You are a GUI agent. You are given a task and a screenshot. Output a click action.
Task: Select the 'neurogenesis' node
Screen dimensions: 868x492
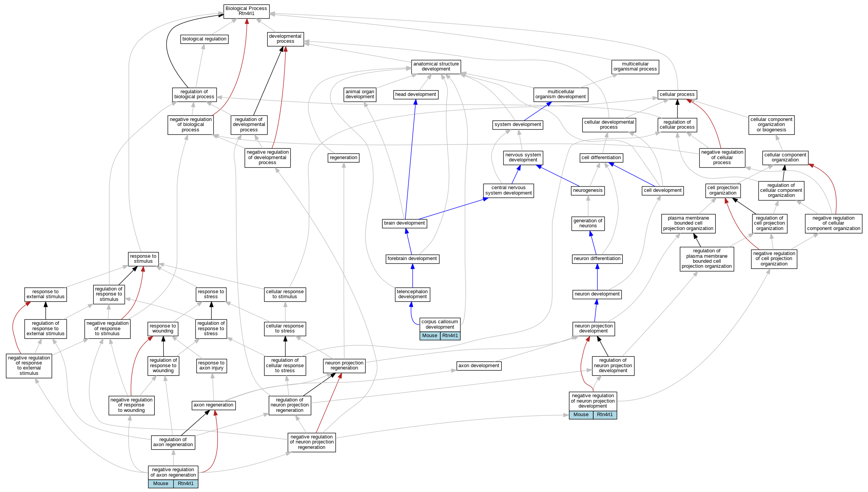(x=588, y=191)
